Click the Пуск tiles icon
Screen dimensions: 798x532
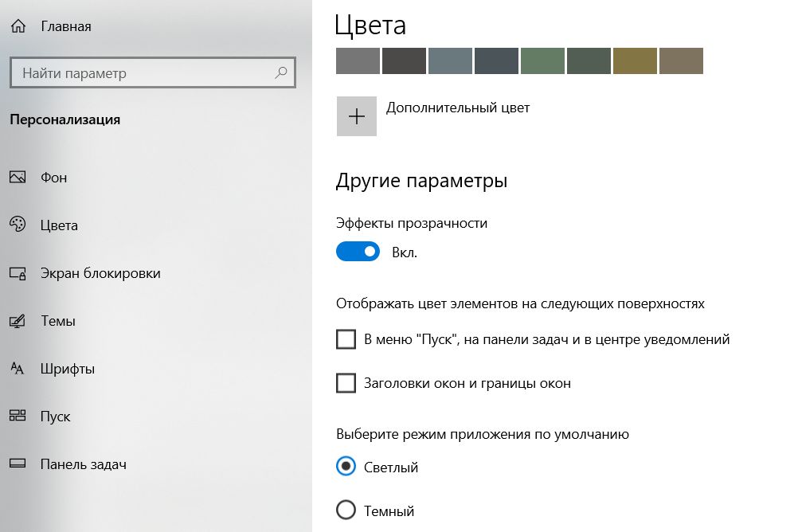coord(18,416)
